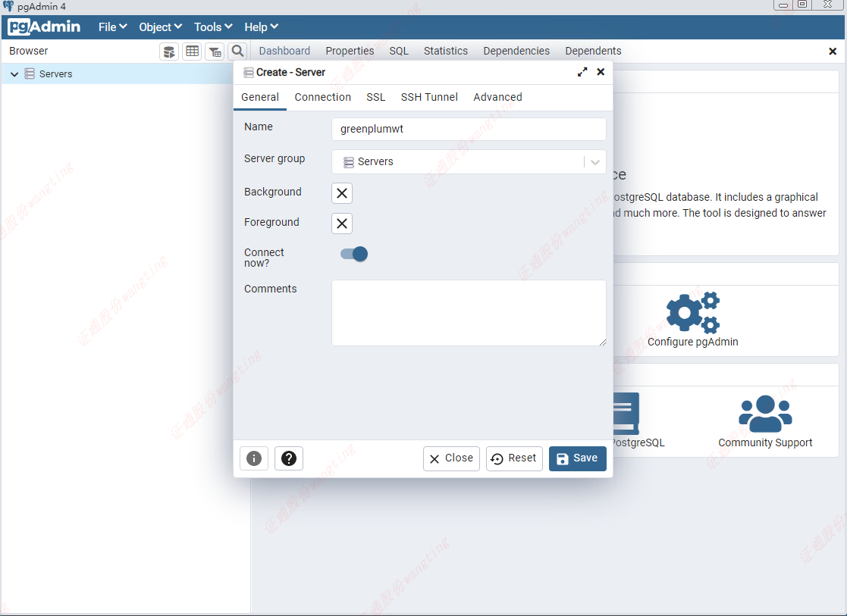Click the PostgreSQL documentation book icon

tap(626, 414)
